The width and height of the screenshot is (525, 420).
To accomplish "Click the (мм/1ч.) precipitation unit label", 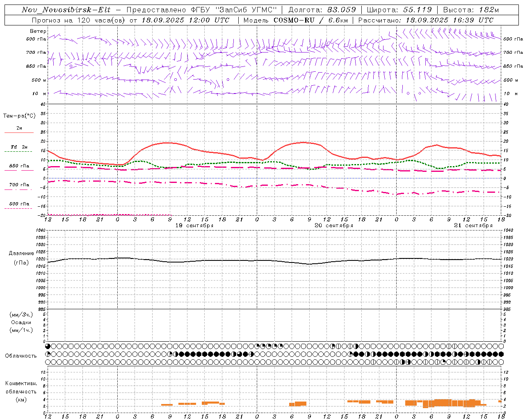I will tap(21, 330).
